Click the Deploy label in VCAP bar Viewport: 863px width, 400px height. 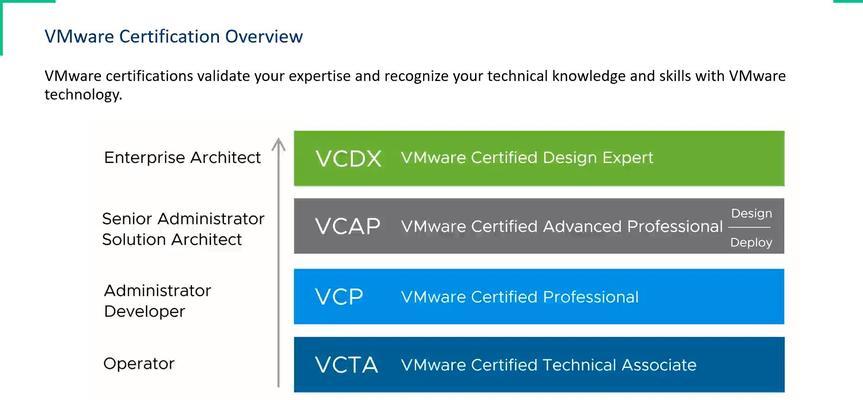[751, 243]
